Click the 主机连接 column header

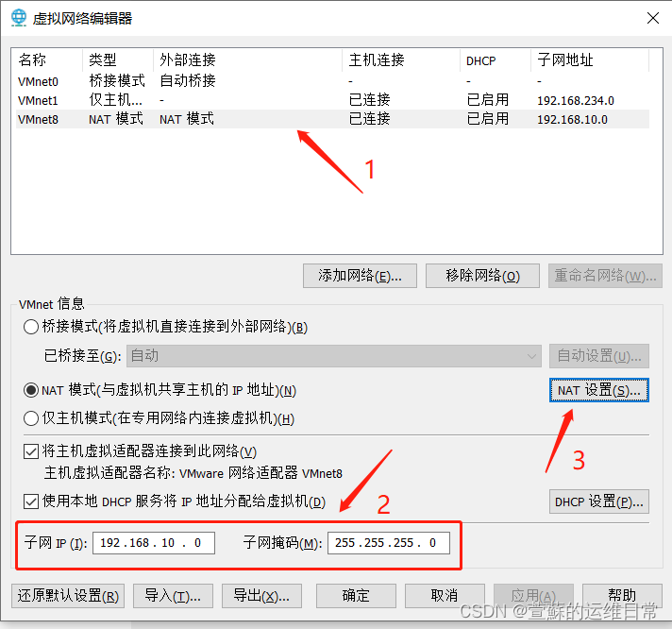pyautogui.click(x=401, y=60)
